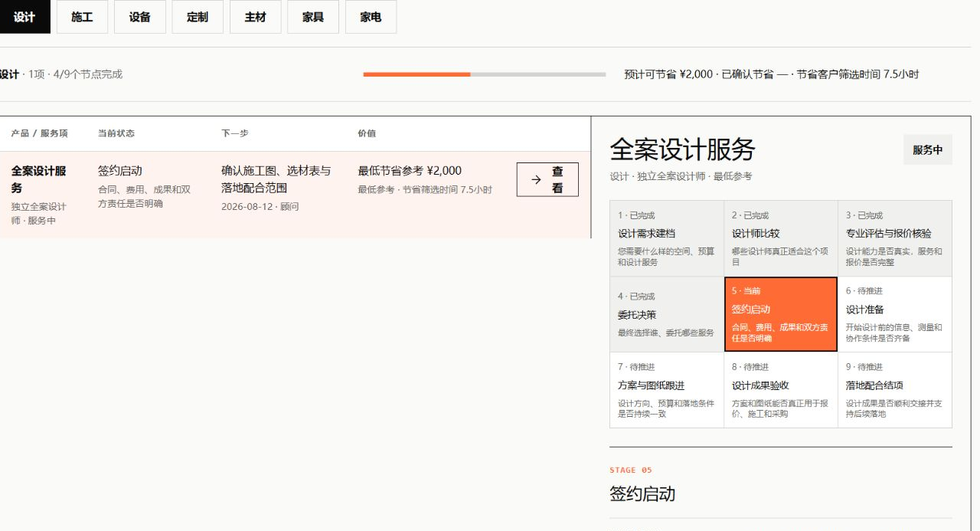Click the 签约启动 status cell in table
The image size is (980, 531).
pos(120,171)
